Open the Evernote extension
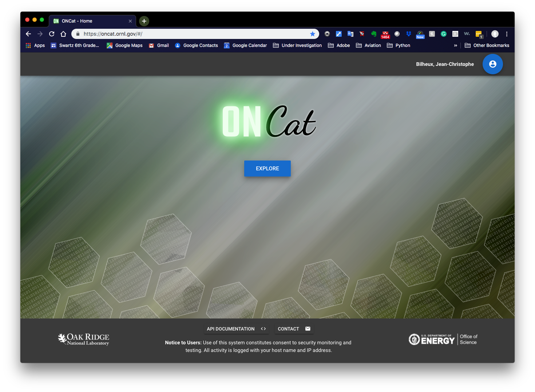Viewport: 535px width, 392px height. tap(373, 33)
